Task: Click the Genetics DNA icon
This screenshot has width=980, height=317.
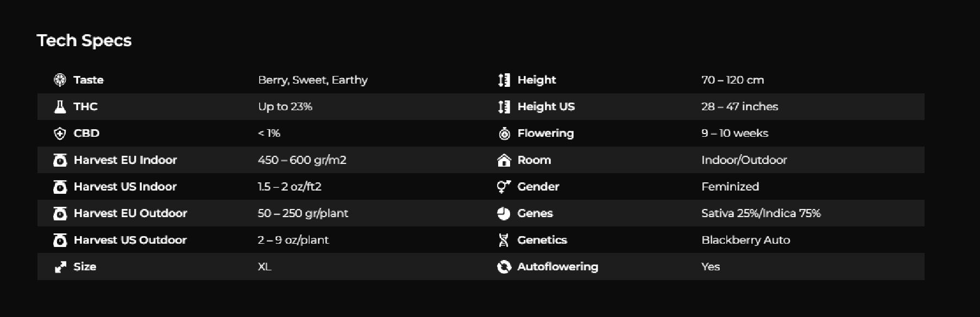Action: (x=504, y=240)
